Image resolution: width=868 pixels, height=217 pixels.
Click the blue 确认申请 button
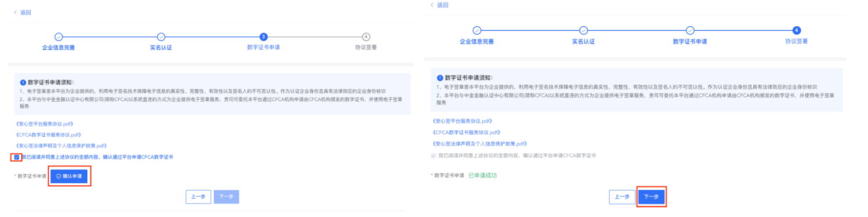coord(69,176)
